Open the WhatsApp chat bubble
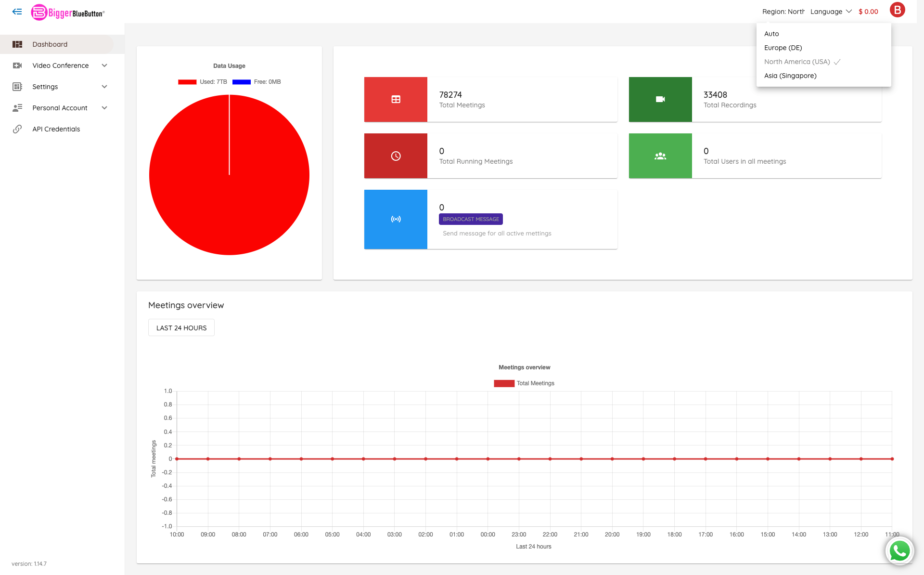The height and width of the screenshot is (575, 924). click(899, 550)
